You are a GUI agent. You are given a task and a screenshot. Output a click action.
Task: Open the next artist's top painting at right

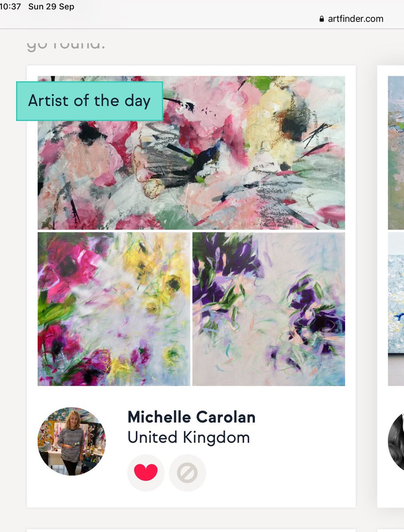pyautogui.click(x=396, y=153)
